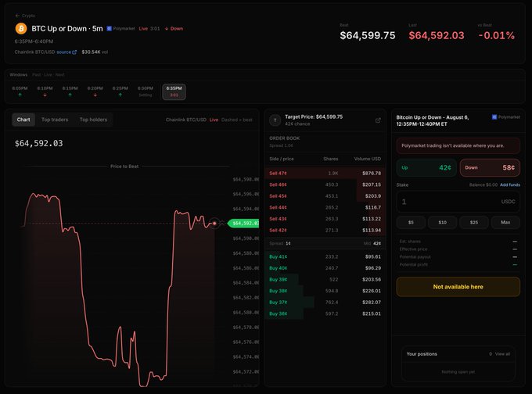The height and width of the screenshot is (394, 532).
Task: Open the target price external link icon
Action: pyautogui.click(x=378, y=120)
